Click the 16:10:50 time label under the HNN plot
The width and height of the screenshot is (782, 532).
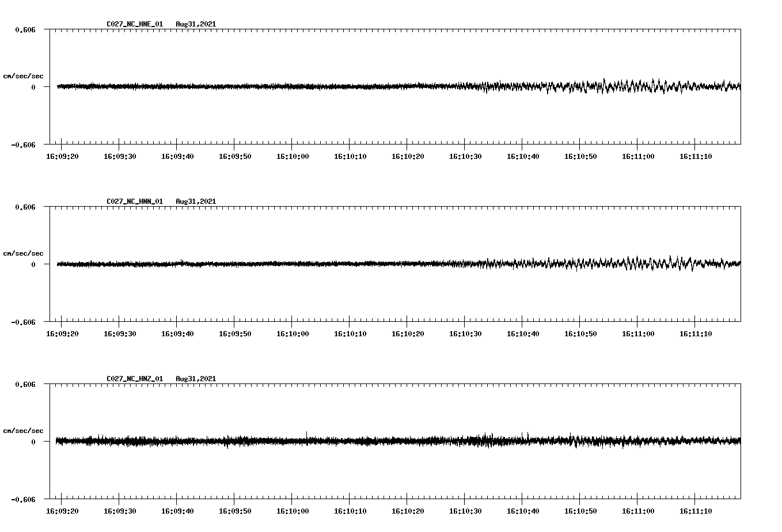tap(580, 334)
